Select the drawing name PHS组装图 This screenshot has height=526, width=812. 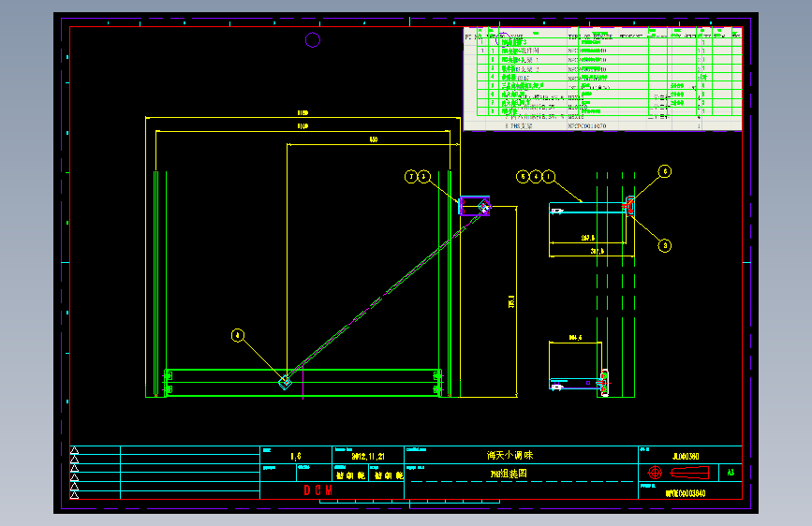click(509, 474)
